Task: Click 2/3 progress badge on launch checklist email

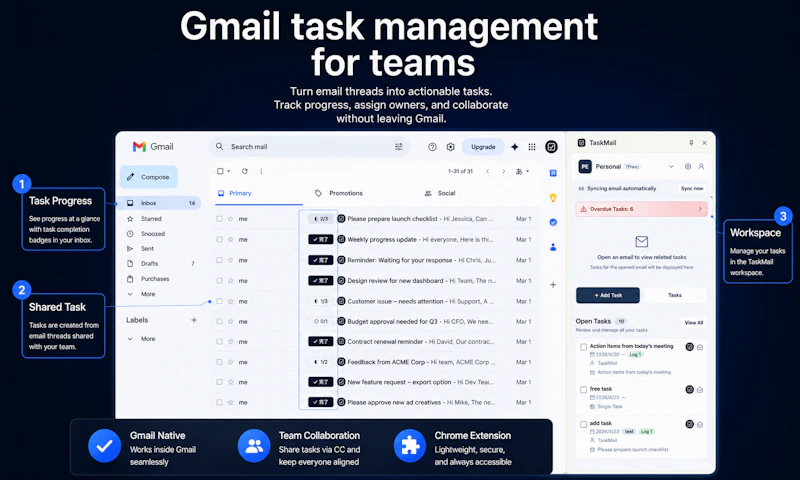Action: [321, 219]
